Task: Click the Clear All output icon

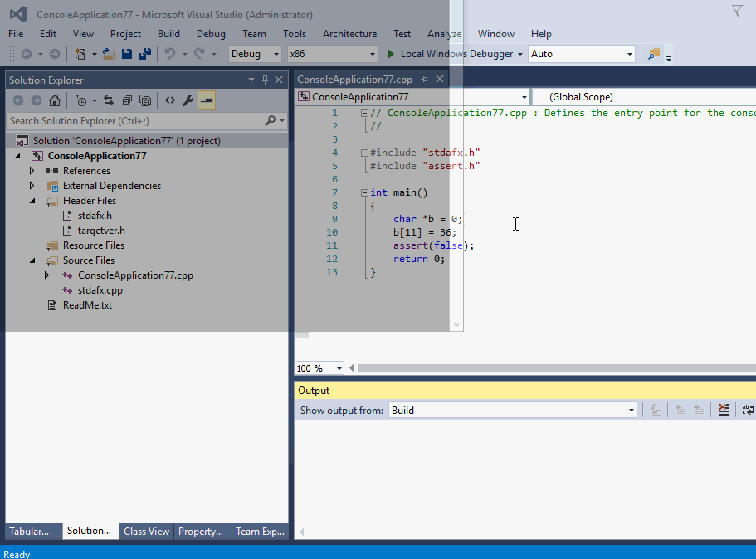Action: (724, 410)
